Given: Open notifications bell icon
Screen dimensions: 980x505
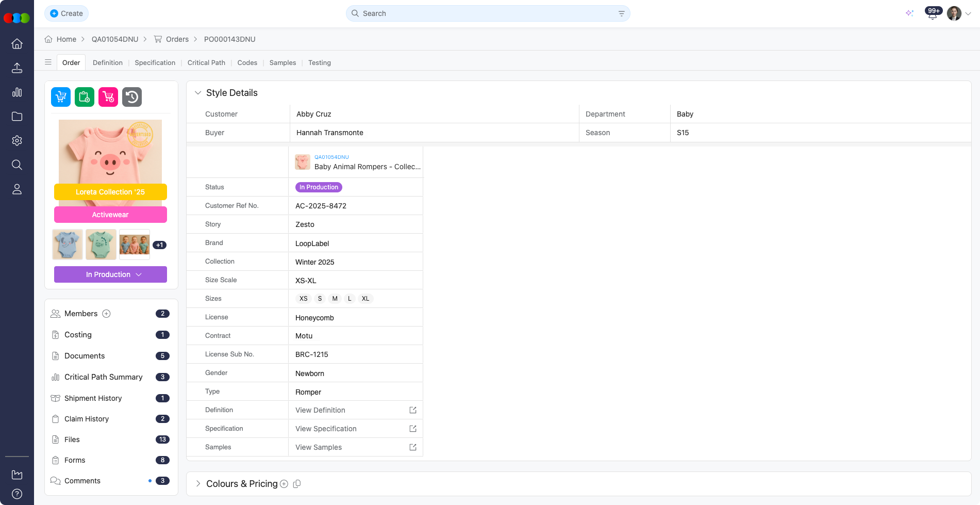Looking at the screenshot, I should tap(933, 14).
